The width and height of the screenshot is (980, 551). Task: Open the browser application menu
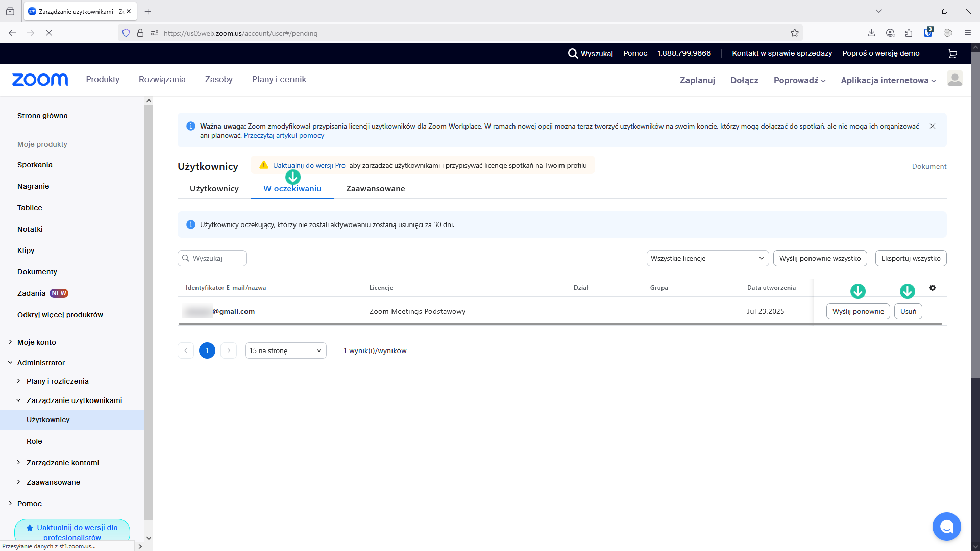(967, 33)
